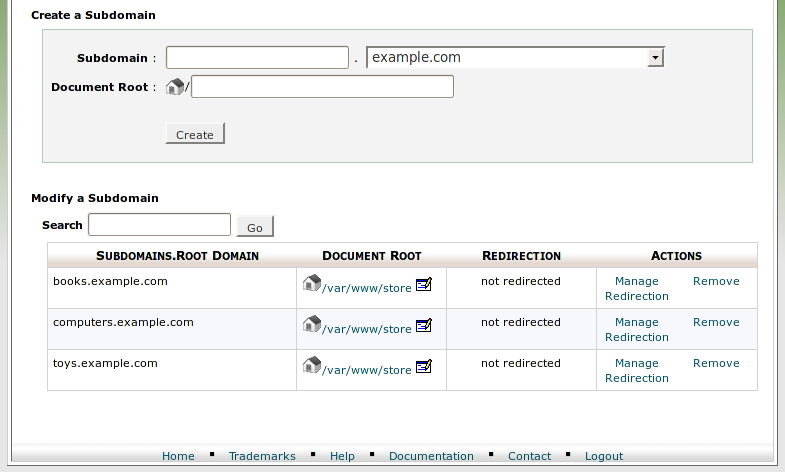Viewport: 785px width, 472px height.
Task: Manage Redirection for computers.example.com
Action: point(637,329)
